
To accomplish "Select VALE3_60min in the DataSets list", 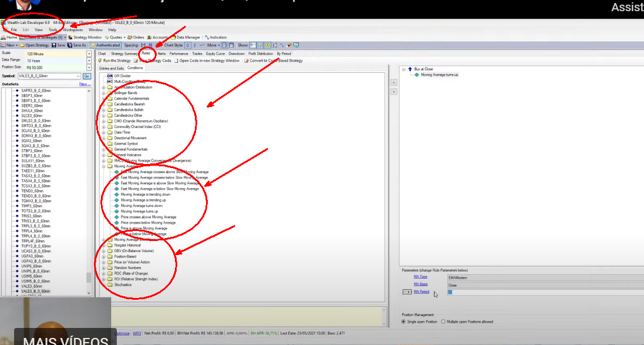I will pyautogui.click(x=32, y=286).
